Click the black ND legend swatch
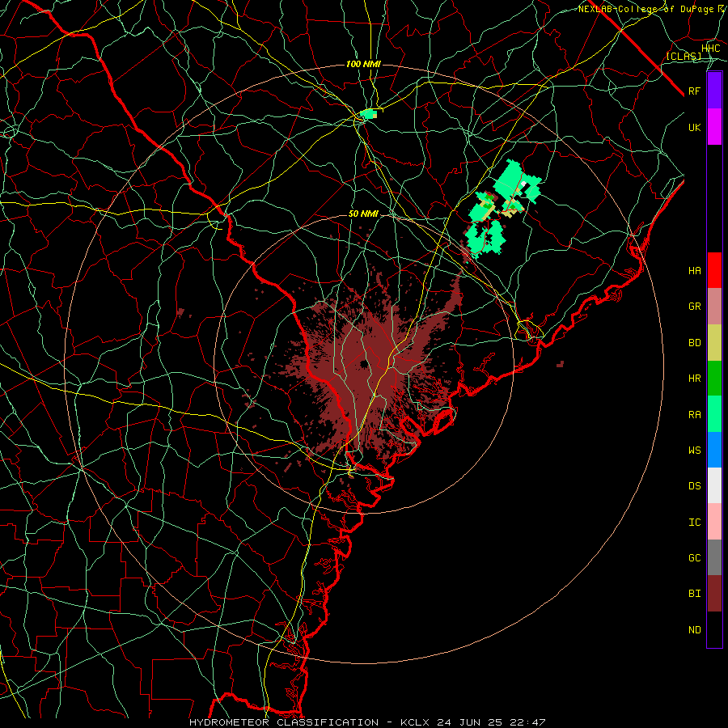 [714, 629]
